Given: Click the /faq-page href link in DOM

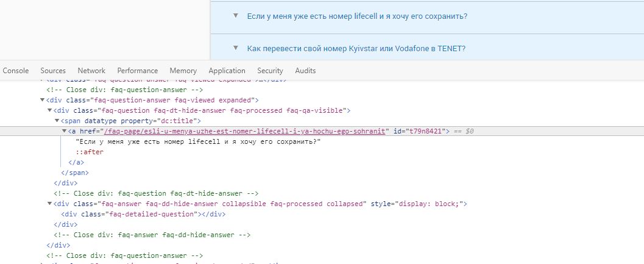Looking at the screenshot, I should pyautogui.click(x=246, y=131).
